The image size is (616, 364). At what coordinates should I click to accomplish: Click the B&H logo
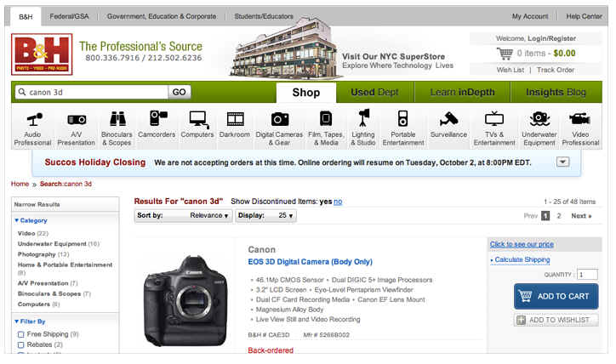[42, 54]
